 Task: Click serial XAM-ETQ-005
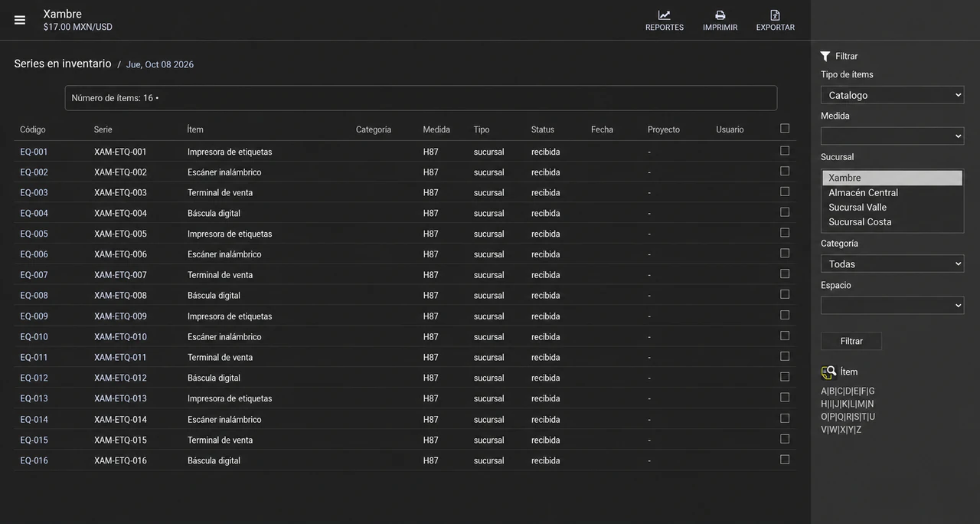120,234
